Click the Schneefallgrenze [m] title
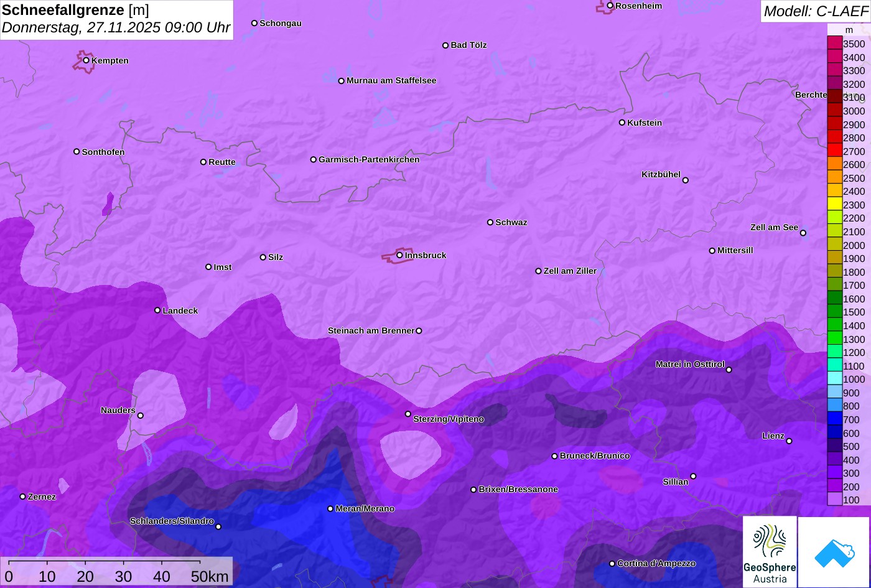 coord(75,10)
